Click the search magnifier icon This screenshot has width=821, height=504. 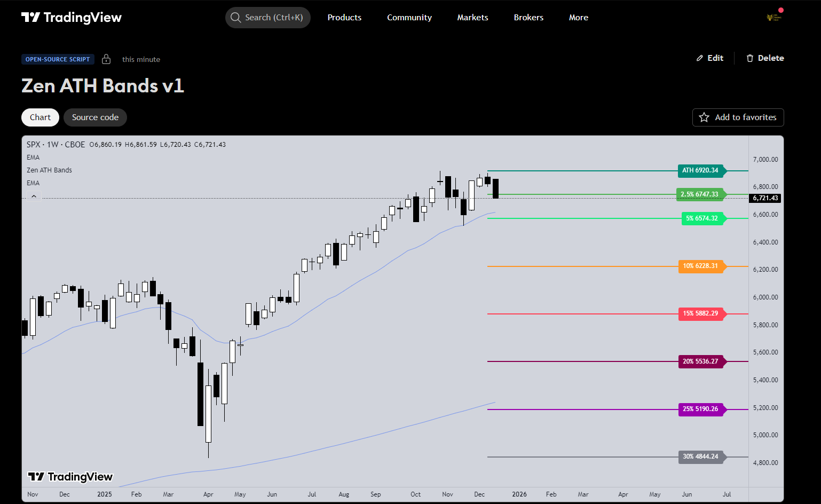tap(235, 18)
